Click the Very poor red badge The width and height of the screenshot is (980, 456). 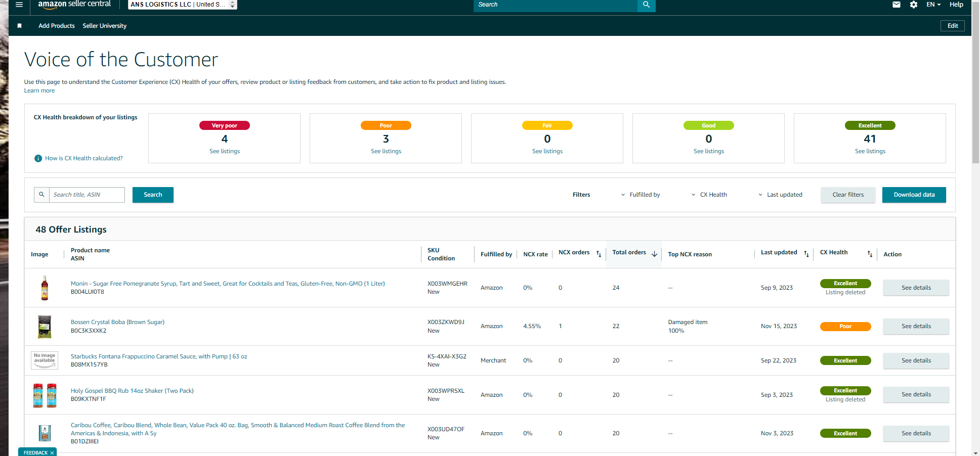pyautogui.click(x=225, y=125)
